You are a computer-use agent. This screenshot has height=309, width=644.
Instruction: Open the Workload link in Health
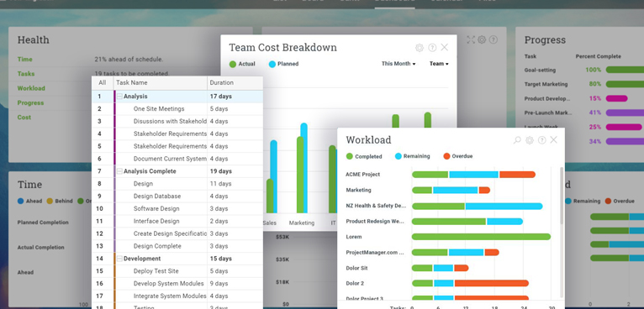(x=31, y=88)
